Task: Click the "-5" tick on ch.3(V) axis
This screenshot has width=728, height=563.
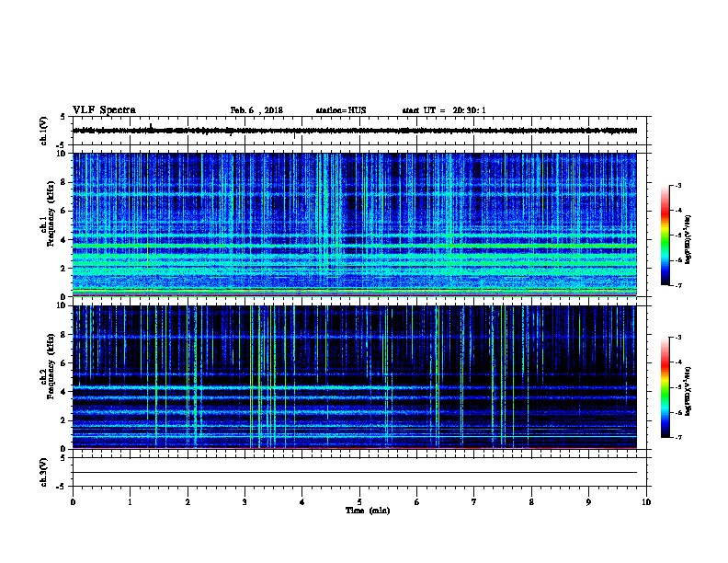Action: click(x=62, y=487)
